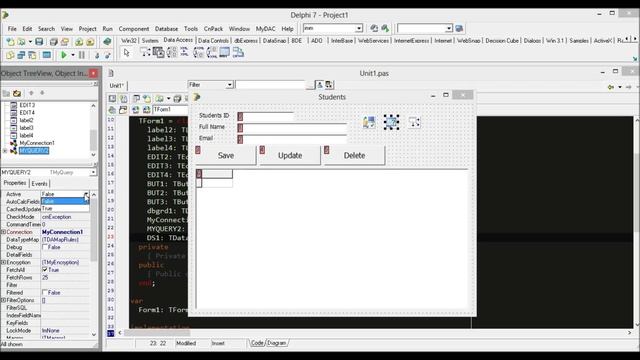Open the File menu
This screenshot has height=360, width=640.
[12, 29]
